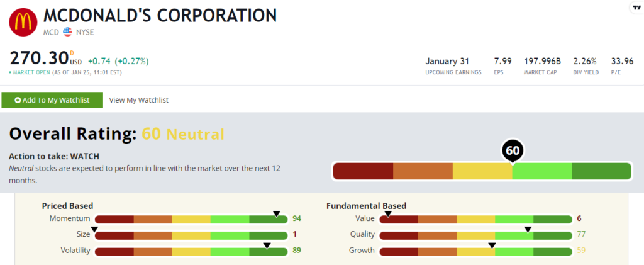Click the Value bar triangle marker

tap(387, 213)
